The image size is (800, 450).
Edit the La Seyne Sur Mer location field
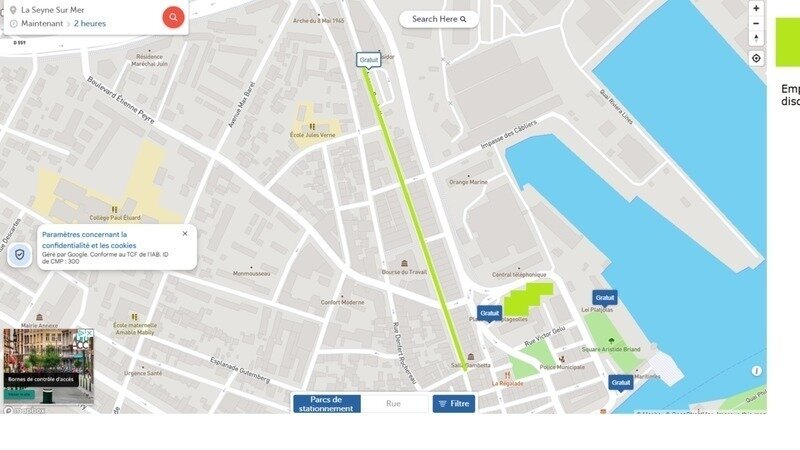pos(84,10)
